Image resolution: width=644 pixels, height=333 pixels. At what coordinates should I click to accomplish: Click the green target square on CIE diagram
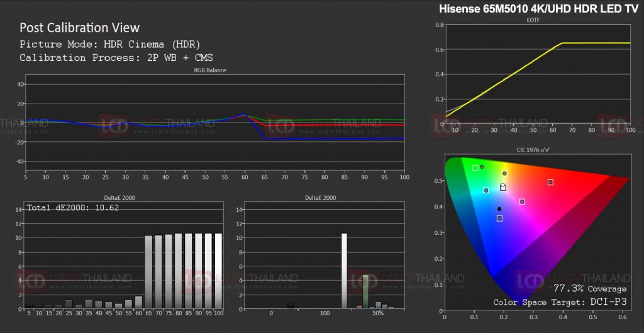[x=475, y=168]
